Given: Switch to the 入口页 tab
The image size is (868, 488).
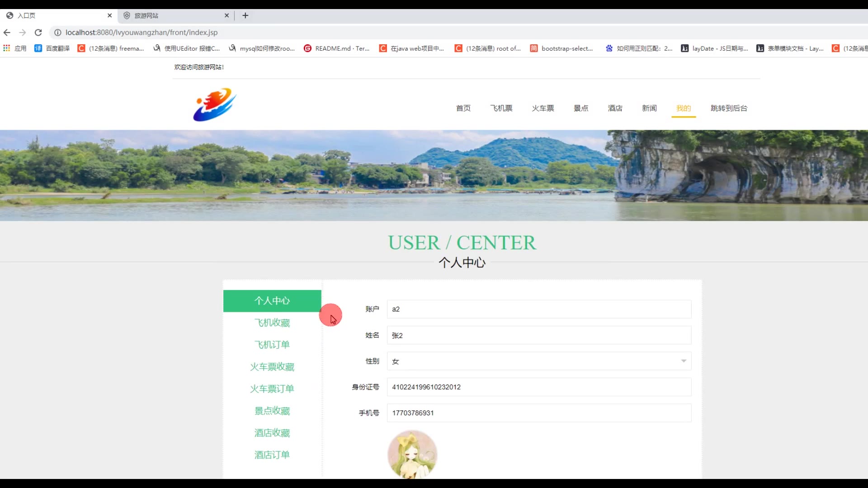Looking at the screenshot, I should [59, 15].
